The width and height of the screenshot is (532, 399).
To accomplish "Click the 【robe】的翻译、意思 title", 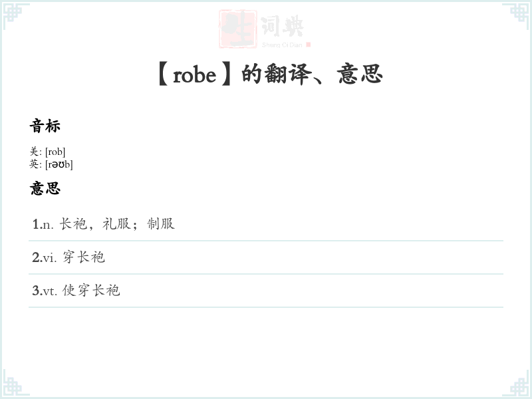I will 271,74.
